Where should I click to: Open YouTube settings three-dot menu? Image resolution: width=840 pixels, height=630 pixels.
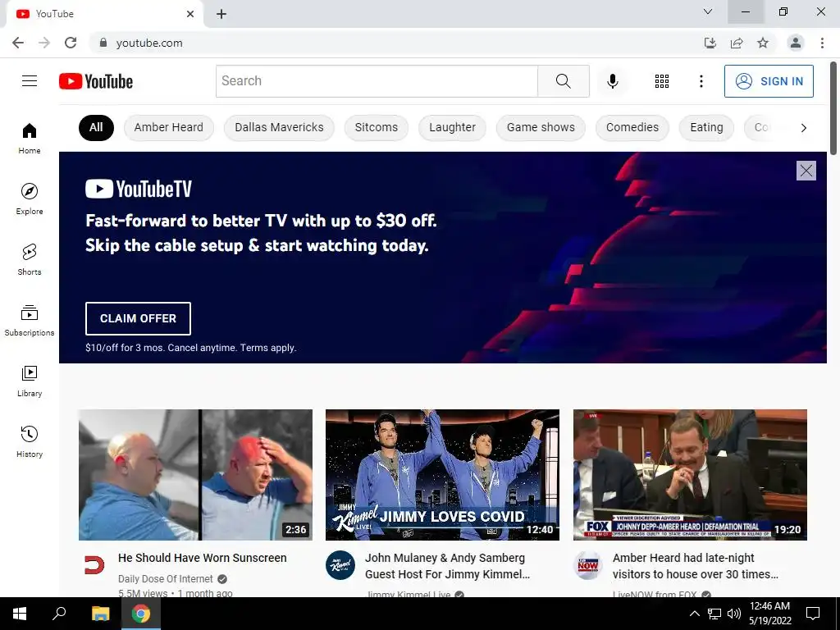pos(701,81)
